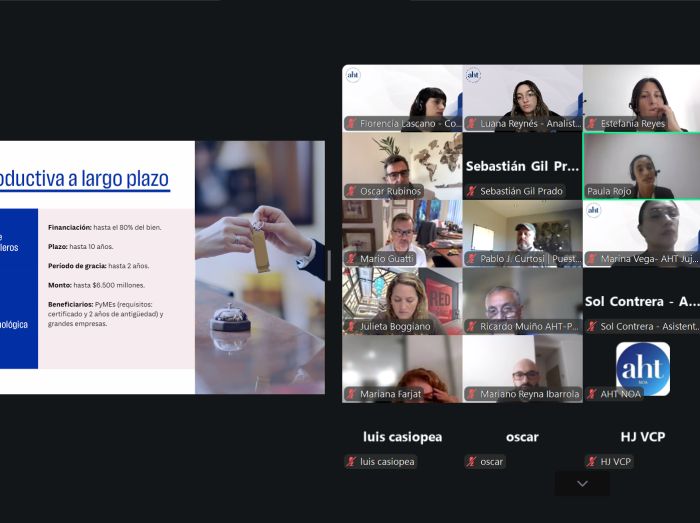Click muted mic icon on Oscar Rubinos tile
Image resolution: width=700 pixels, height=523 pixels.
tap(352, 191)
